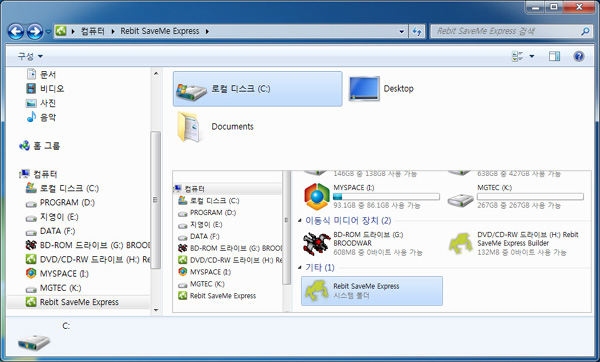Click the navigation pane scrollbar thumb
This screenshot has width=600, height=362.
pyautogui.click(x=155, y=200)
